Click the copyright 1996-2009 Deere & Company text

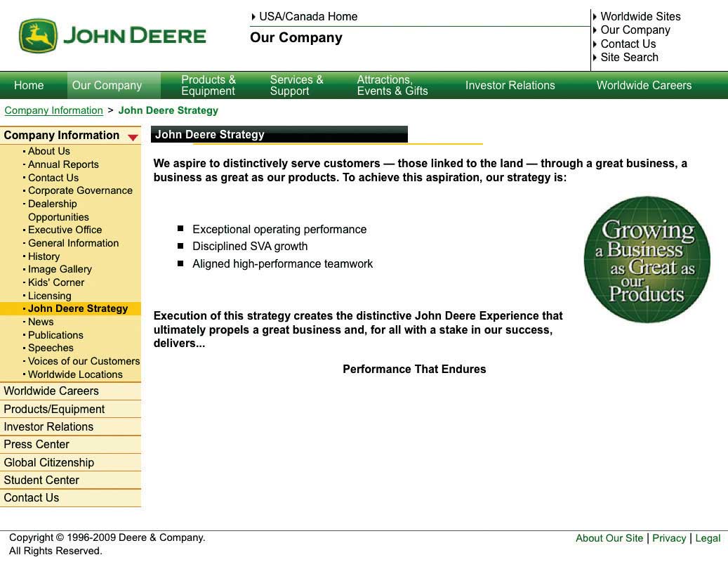click(x=107, y=538)
